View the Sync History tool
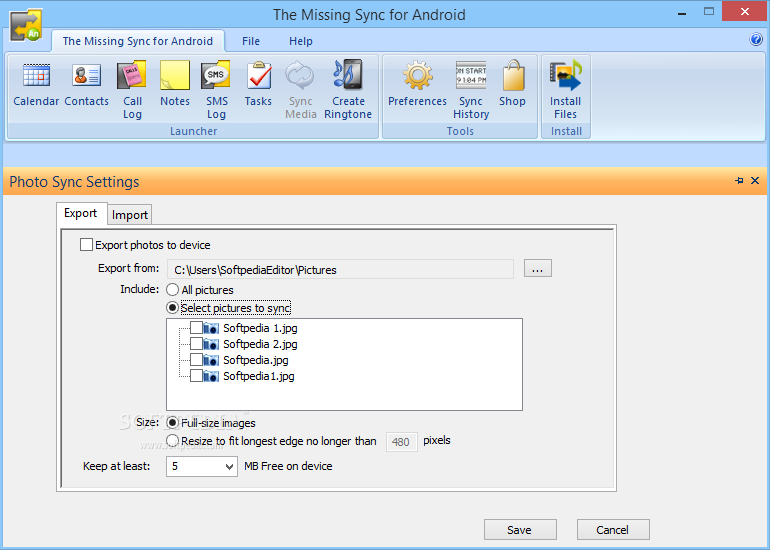The image size is (770, 550). pos(471,90)
